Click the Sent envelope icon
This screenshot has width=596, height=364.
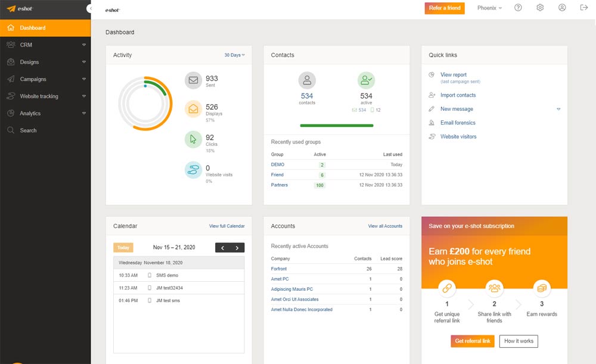(x=193, y=80)
